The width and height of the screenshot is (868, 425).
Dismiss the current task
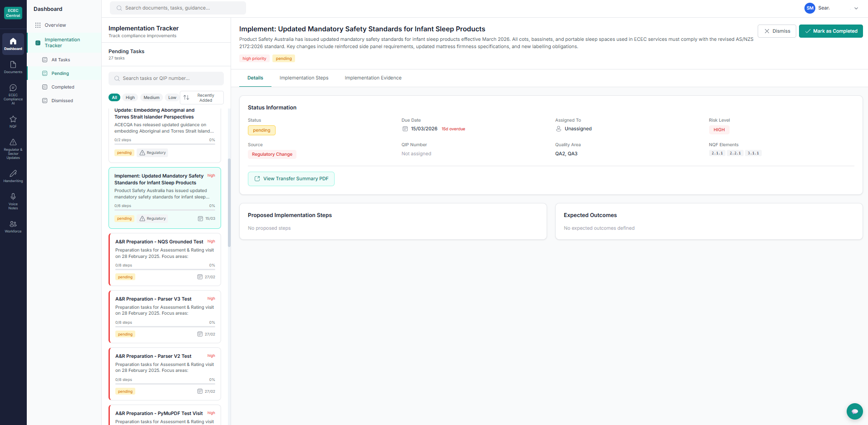[777, 31]
